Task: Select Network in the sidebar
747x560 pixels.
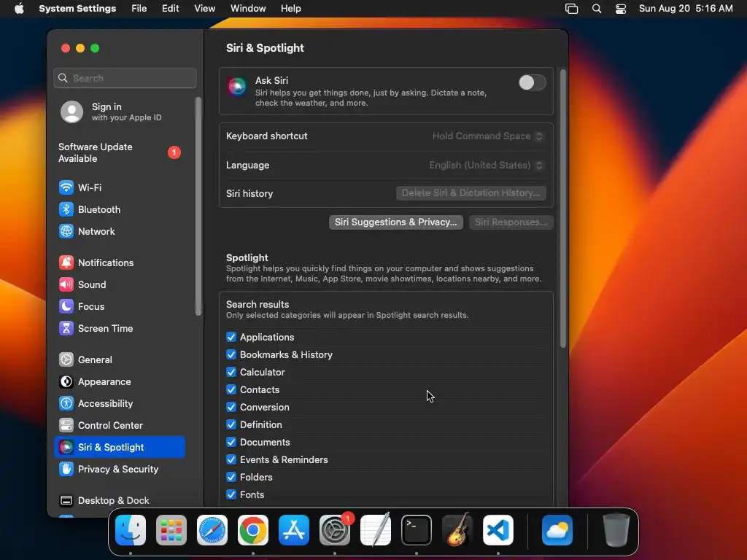Action: click(x=119, y=231)
